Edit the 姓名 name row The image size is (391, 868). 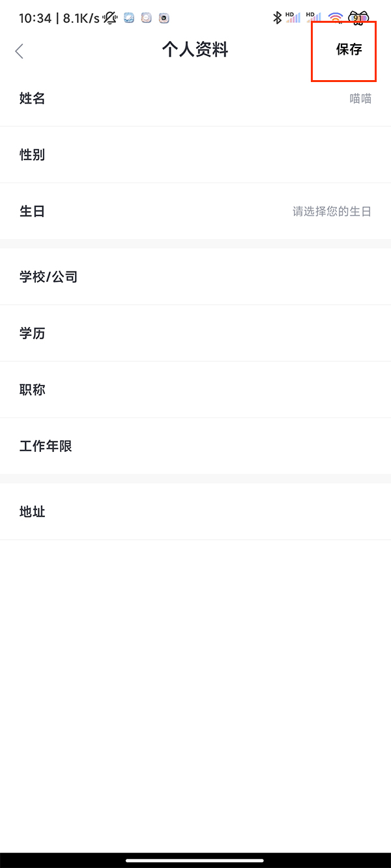[195, 99]
